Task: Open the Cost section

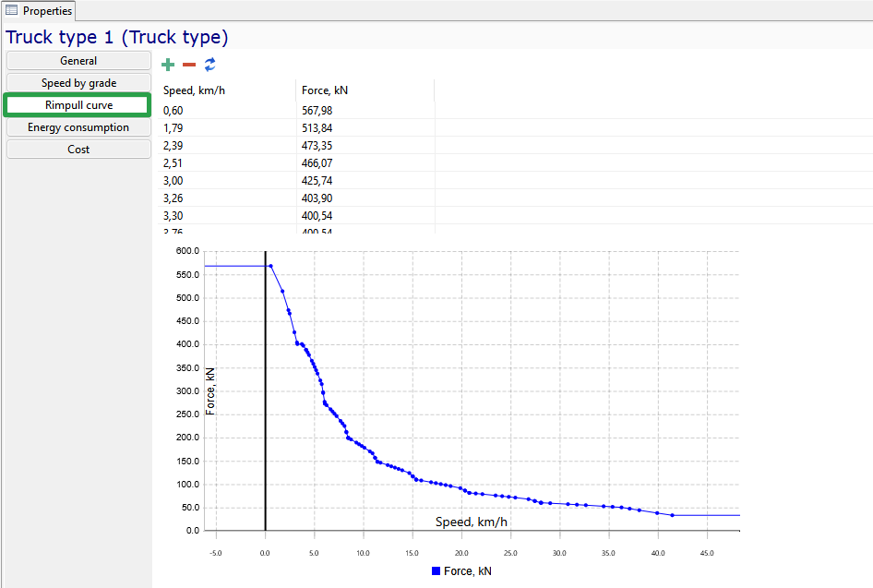Action: [78, 150]
